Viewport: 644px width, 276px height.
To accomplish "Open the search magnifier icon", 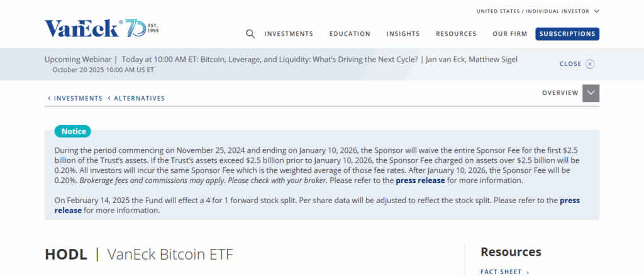I will pos(250,34).
